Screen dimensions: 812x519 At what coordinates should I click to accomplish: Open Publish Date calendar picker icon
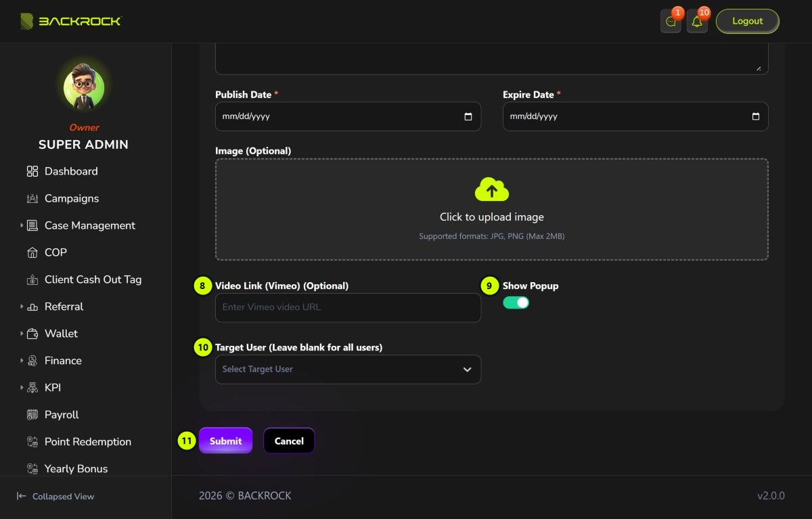[x=468, y=116]
